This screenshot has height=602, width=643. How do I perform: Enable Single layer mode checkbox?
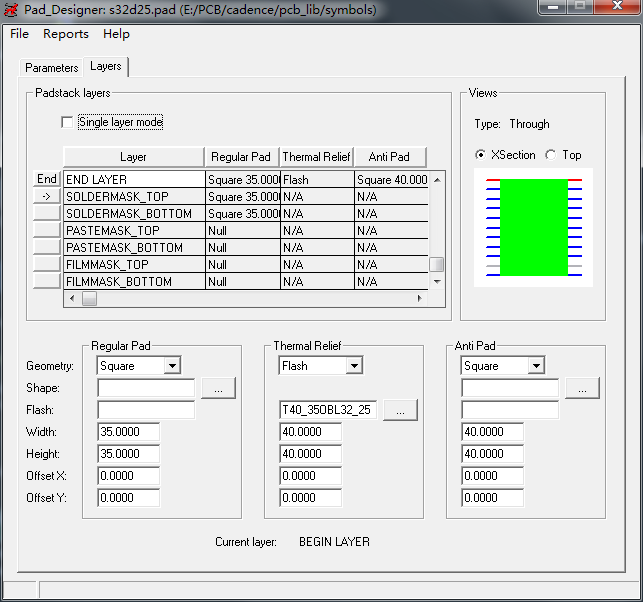(68, 123)
